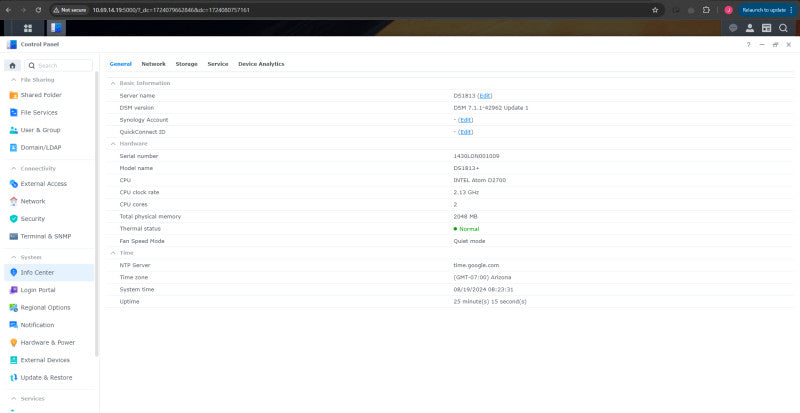Select Info Center in sidebar
Screen dimensions: 800x413
point(49,273)
